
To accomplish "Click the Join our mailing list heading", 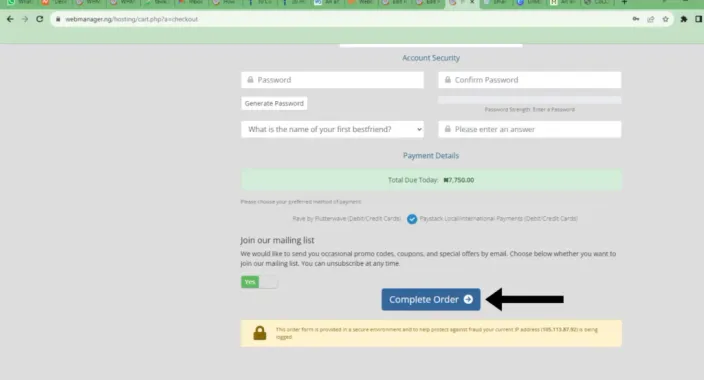I will click(x=277, y=240).
